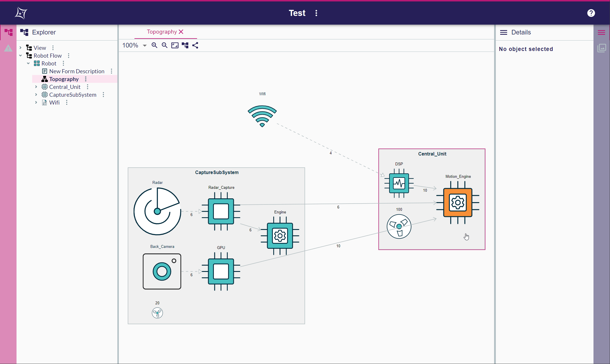
Task: Click the share diagram icon
Action: pyautogui.click(x=195, y=45)
